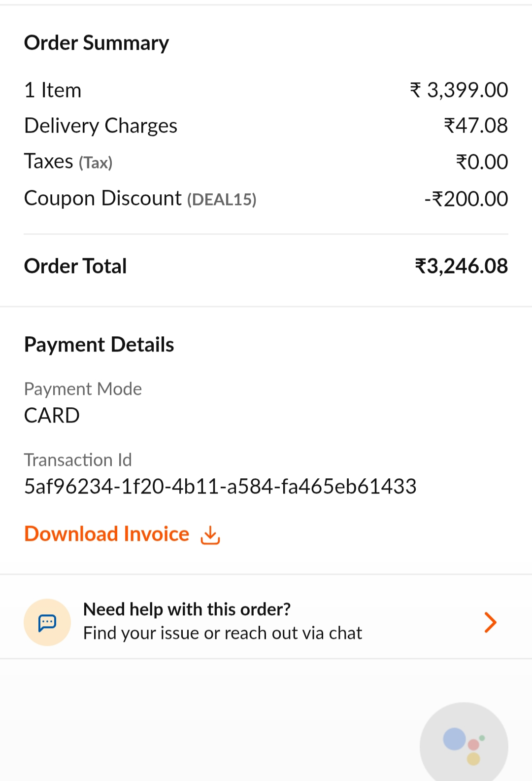Image resolution: width=532 pixels, height=781 pixels.
Task: Tap the item price ₹ 3,399.00
Action: pyautogui.click(x=459, y=90)
